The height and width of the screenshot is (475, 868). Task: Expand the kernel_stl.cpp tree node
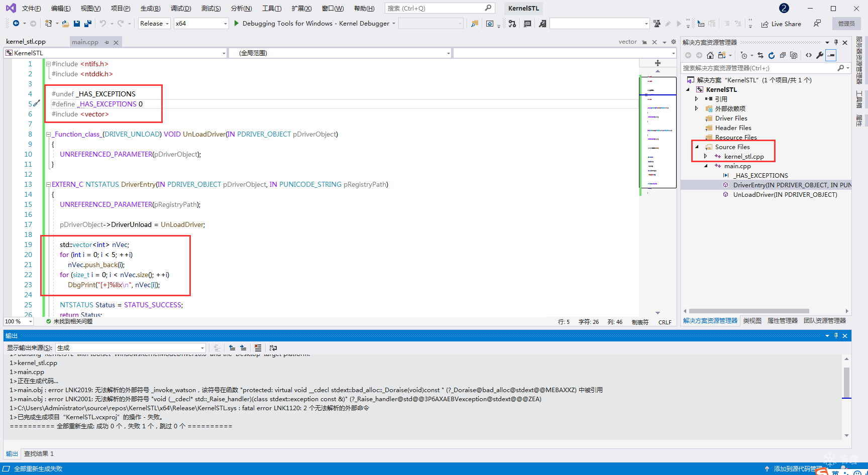(x=706, y=156)
